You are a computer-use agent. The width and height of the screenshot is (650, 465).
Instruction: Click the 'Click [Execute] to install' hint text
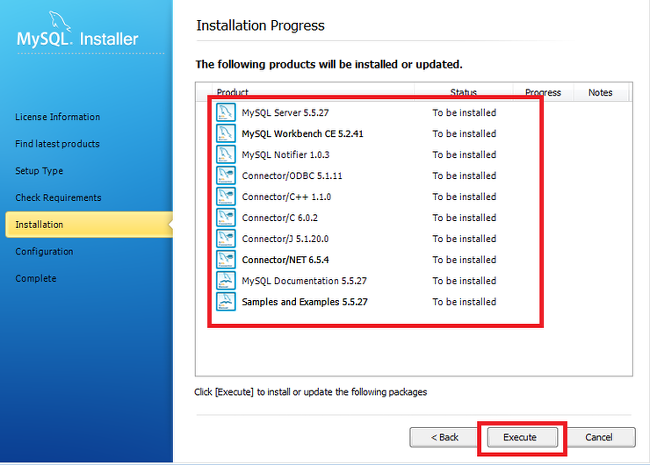310,392
